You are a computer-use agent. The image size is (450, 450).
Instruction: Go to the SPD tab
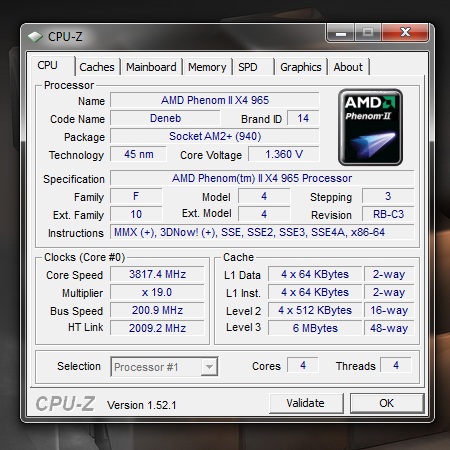[254, 67]
